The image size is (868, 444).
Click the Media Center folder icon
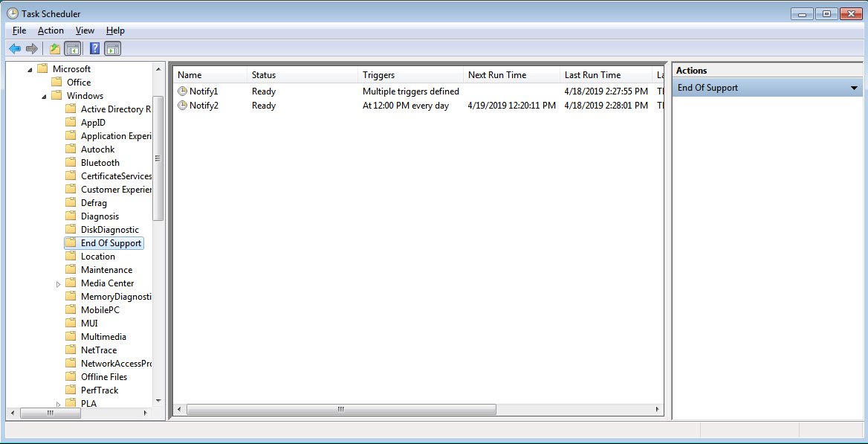(71, 283)
